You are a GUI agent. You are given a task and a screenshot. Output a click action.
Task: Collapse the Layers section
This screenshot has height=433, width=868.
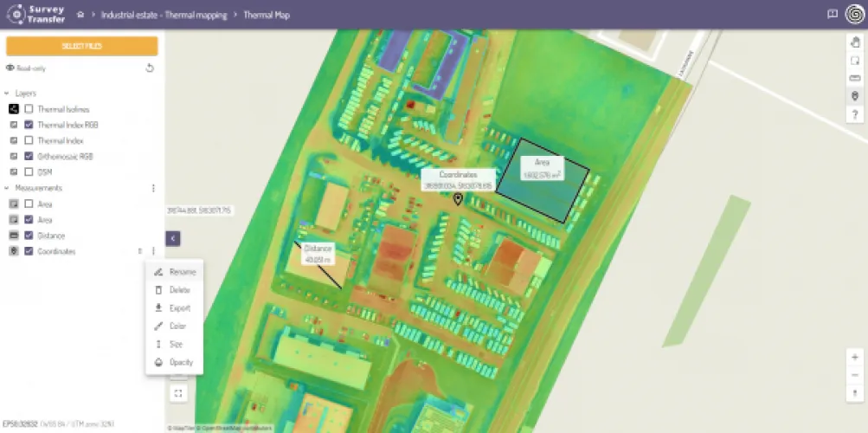coord(7,93)
